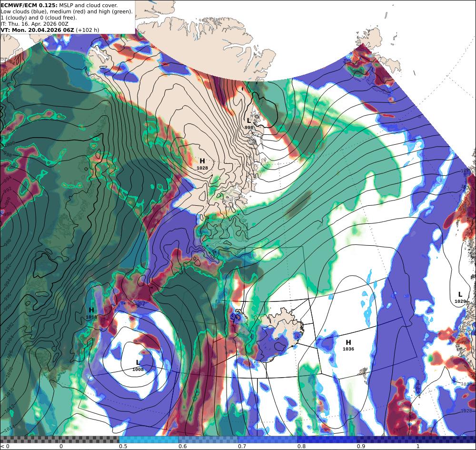Click the 'IT: Thu. 16. Apr. 2026 00Z' line
The height and width of the screenshot is (450, 476).
[x=34, y=24]
